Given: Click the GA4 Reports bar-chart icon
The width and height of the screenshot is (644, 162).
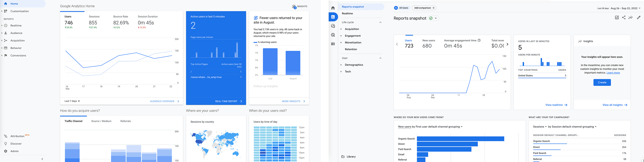Looking at the screenshot, I should (333, 17).
